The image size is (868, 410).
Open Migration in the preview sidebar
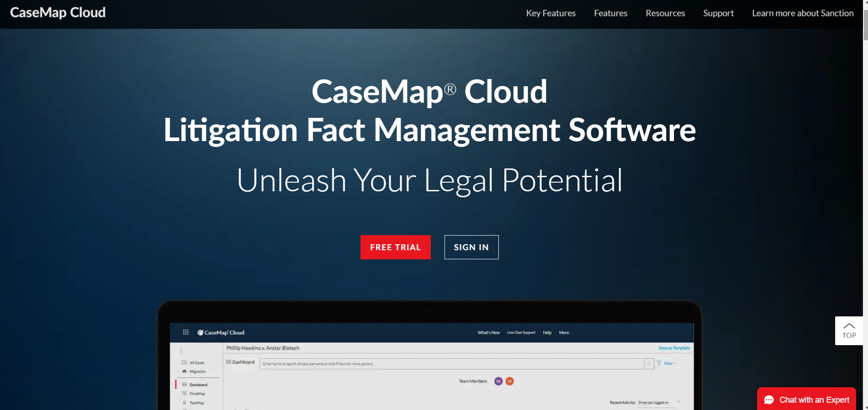tap(194, 371)
